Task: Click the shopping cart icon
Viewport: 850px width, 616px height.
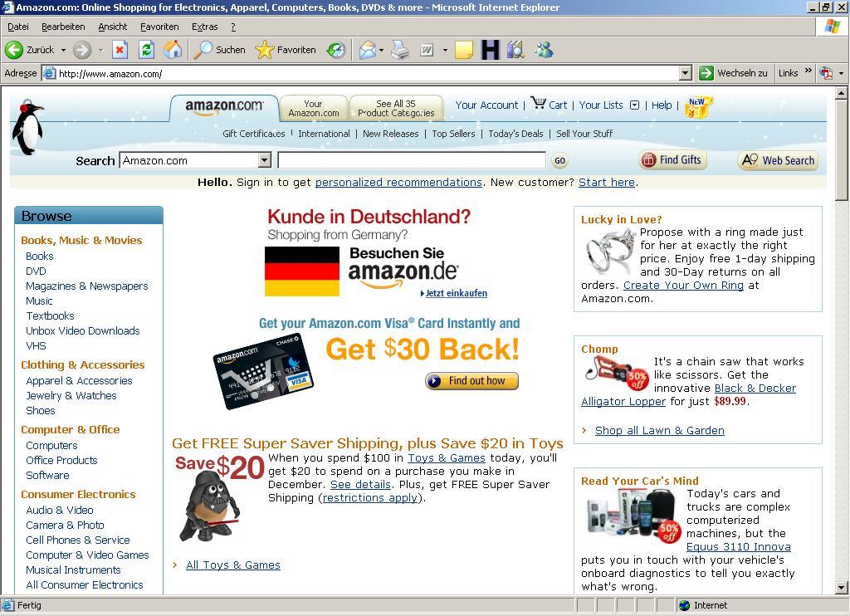Action: coord(538,103)
